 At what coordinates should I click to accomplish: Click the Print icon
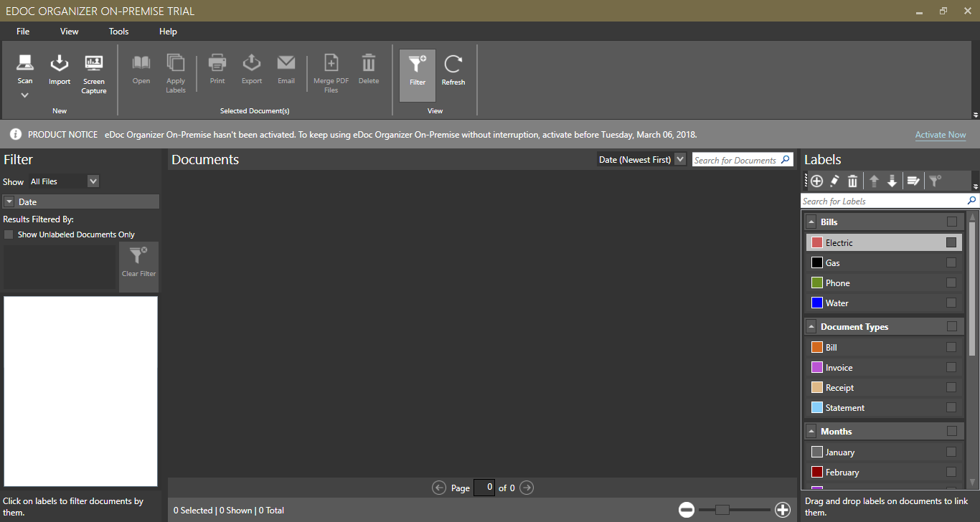pyautogui.click(x=217, y=62)
